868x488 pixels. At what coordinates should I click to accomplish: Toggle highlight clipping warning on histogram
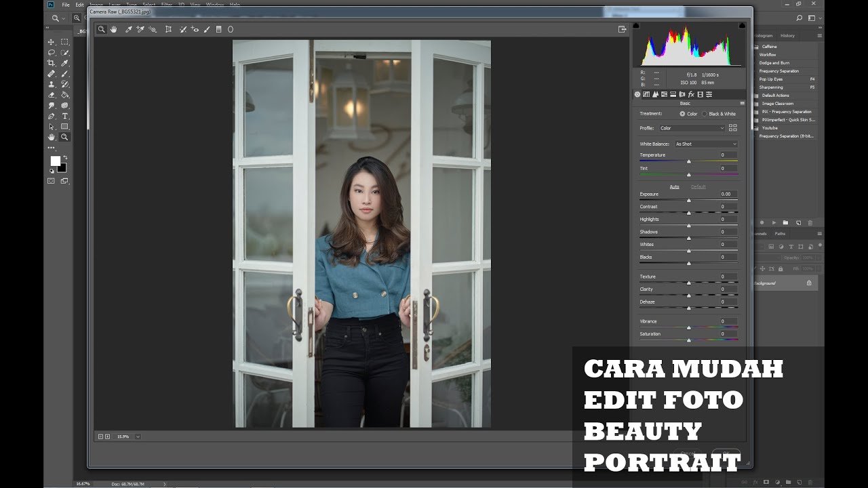(742, 25)
